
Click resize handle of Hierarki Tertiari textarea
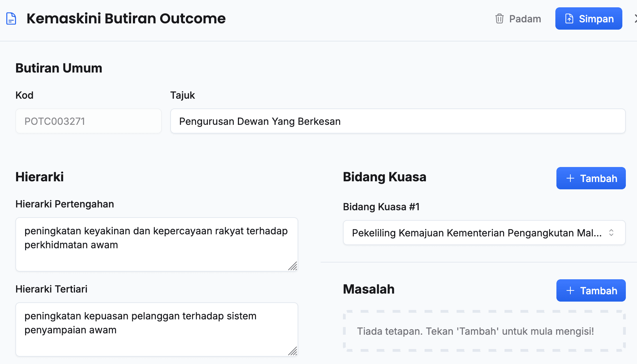(x=293, y=351)
